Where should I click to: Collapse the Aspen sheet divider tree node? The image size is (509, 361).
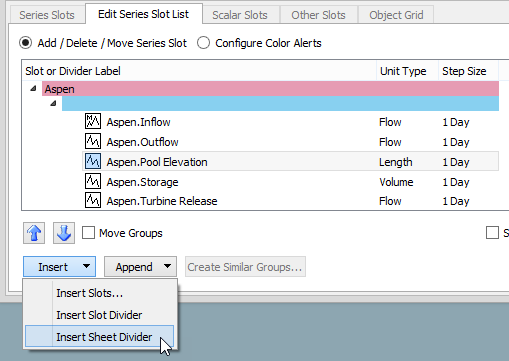click(x=33, y=89)
